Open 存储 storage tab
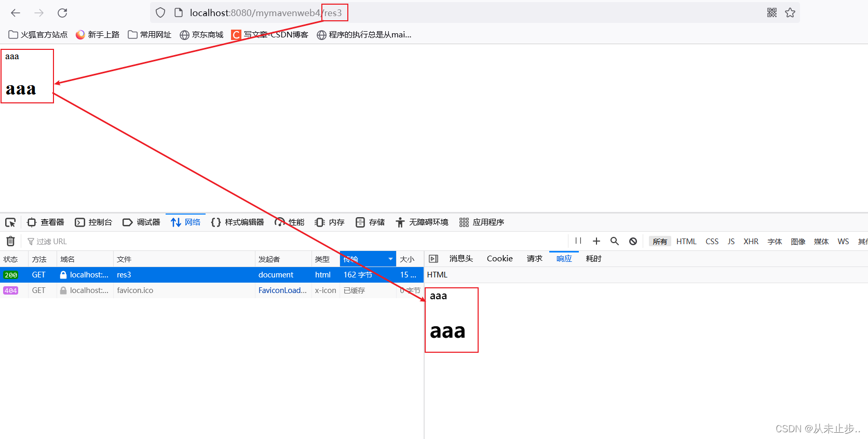The height and width of the screenshot is (439, 868). click(370, 222)
